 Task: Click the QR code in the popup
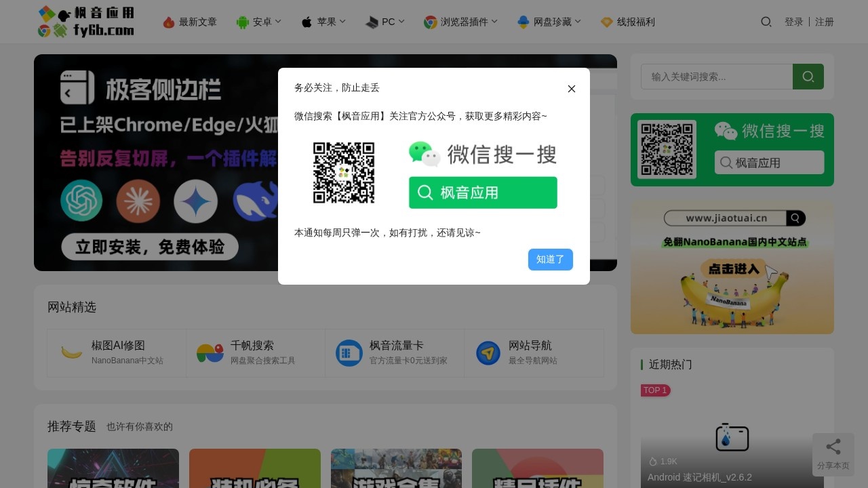click(344, 173)
